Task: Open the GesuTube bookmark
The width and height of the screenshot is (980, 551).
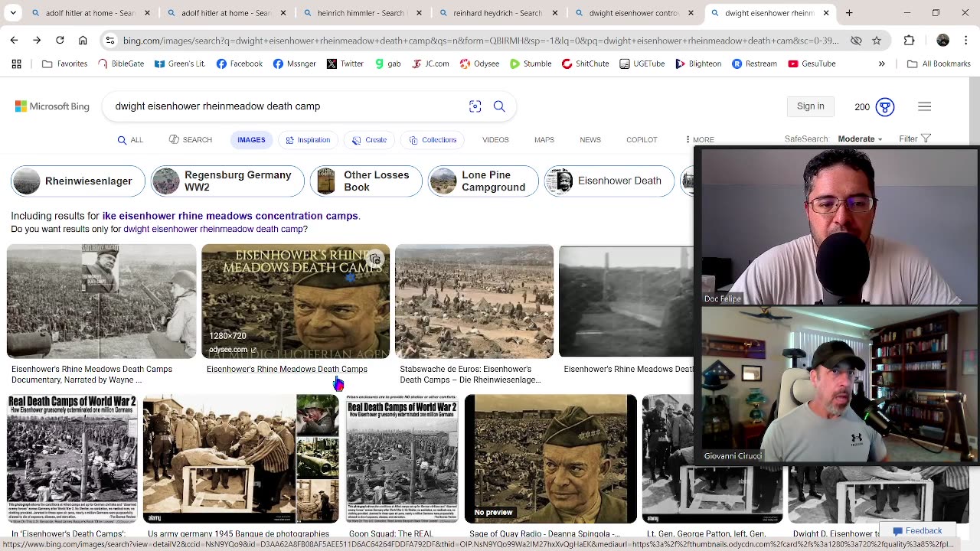Action: point(812,64)
